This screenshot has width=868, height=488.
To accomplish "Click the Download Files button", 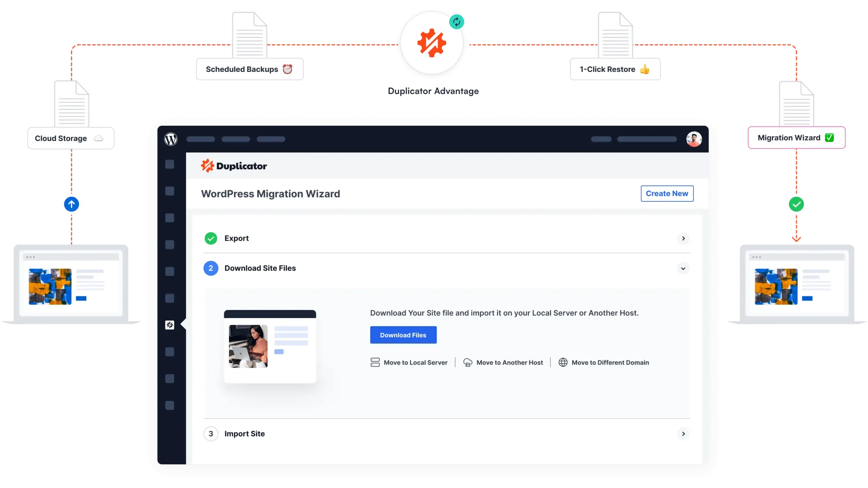I will coord(403,335).
